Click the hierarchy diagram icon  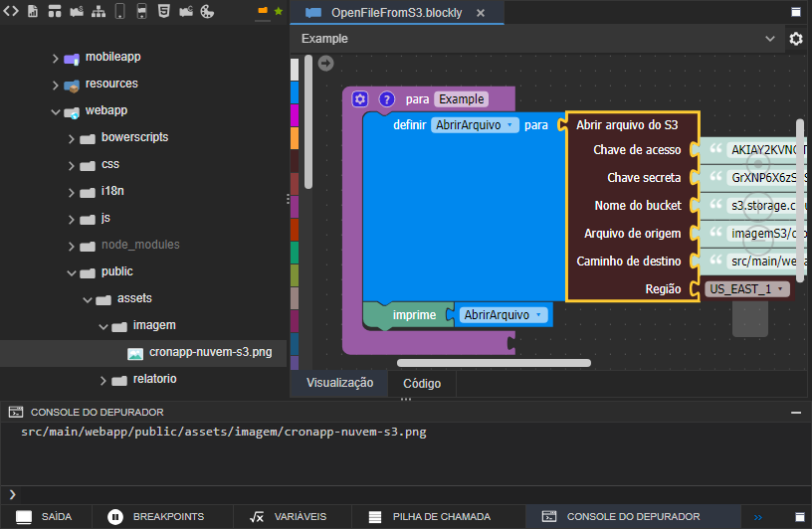(x=99, y=11)
